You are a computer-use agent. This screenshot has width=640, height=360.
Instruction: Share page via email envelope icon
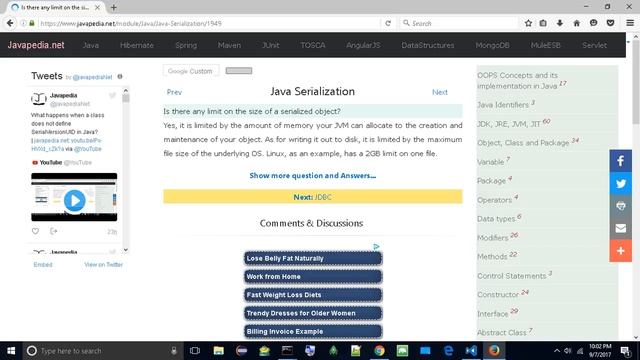point(620,228)
